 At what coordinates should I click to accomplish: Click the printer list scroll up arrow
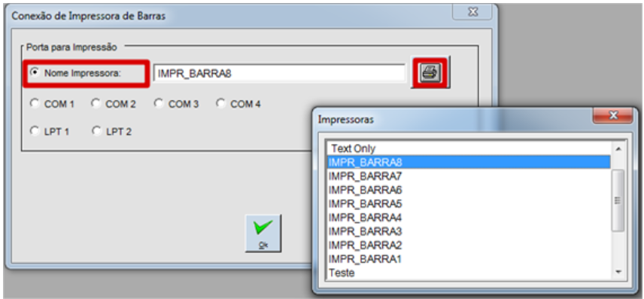(x=618, y=148)
